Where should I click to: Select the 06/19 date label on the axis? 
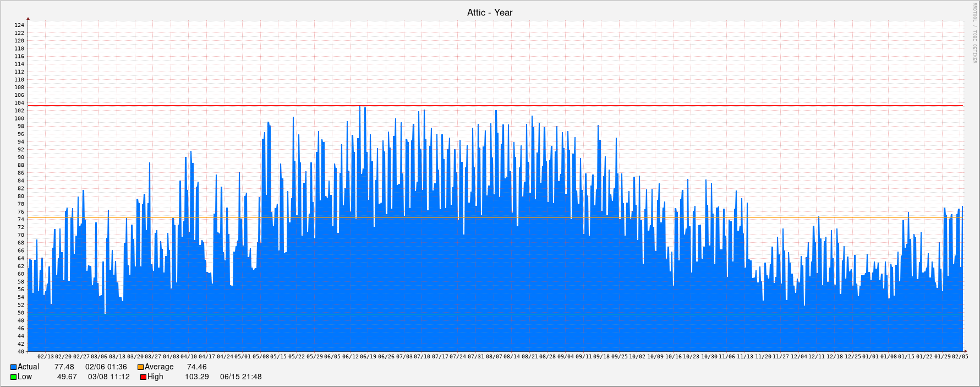pyautogui.click(x=369, y=357)
